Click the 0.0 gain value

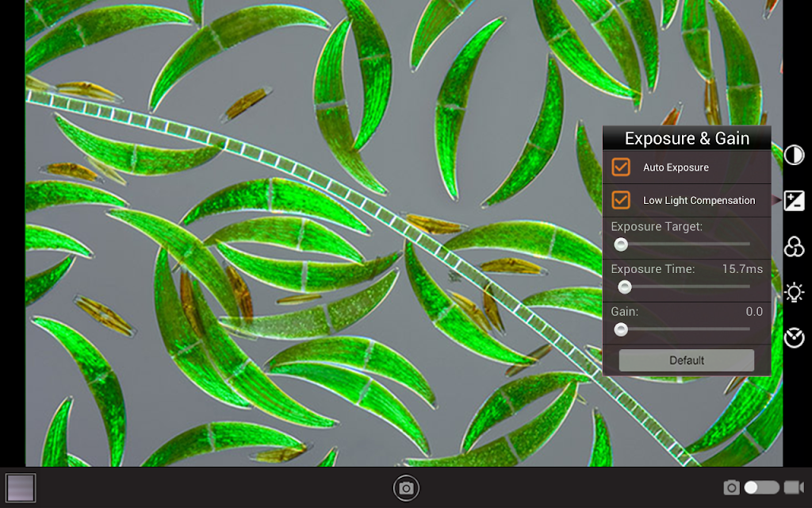point(754,311)
